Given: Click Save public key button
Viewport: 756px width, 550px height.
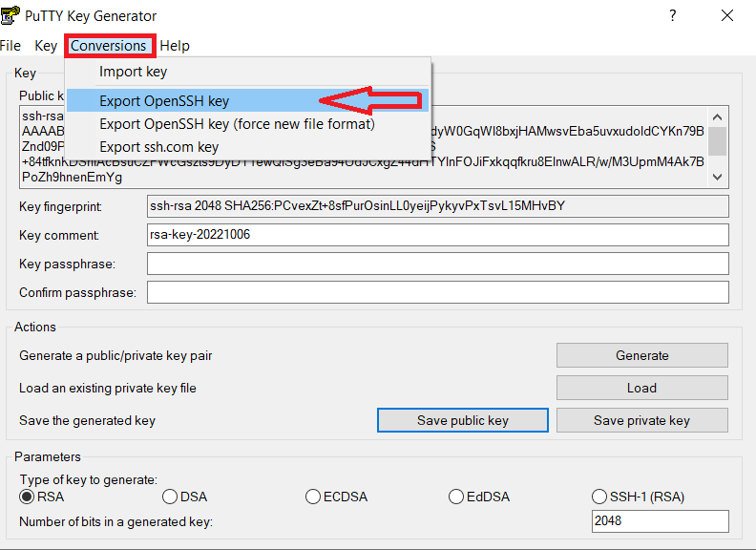Looking at the screenshot, I should (x=463, y=420).
